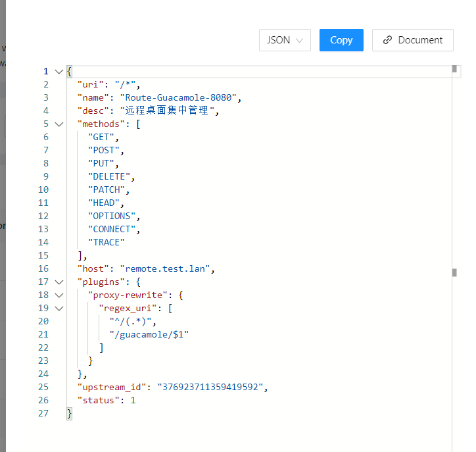Image resolution: width=476 pixels, height=452 pixels.
Task: Click the "OPTIONS" method entry
Action: tap(112, 216)
